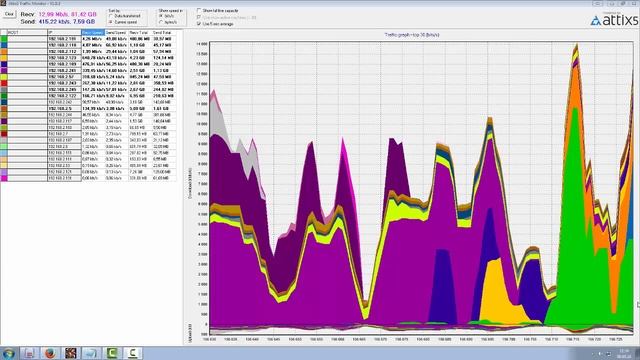640x360 pixels.
Task: Click host name field of 192.168.2.112
Action: tap(28, 51)
